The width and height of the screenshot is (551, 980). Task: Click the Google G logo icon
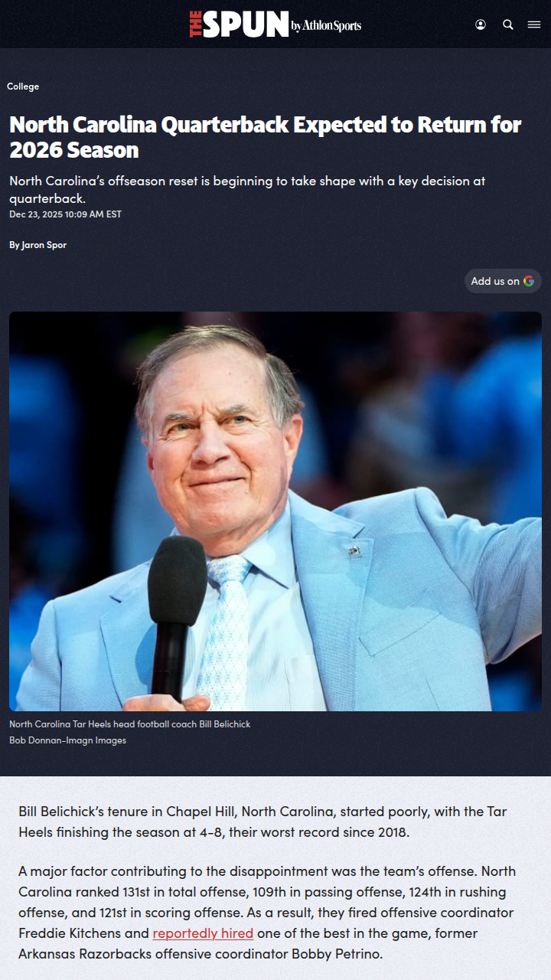pyautogui.click(x=529, y=281)
